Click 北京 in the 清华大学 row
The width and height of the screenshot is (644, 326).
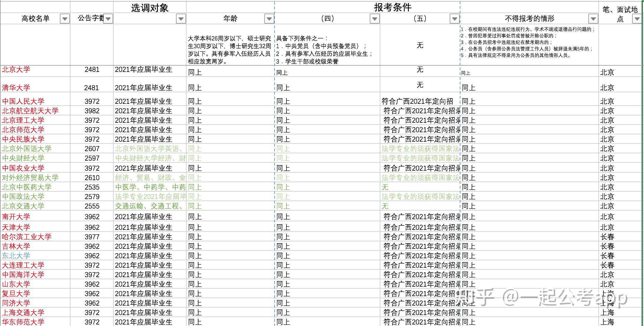607,88
